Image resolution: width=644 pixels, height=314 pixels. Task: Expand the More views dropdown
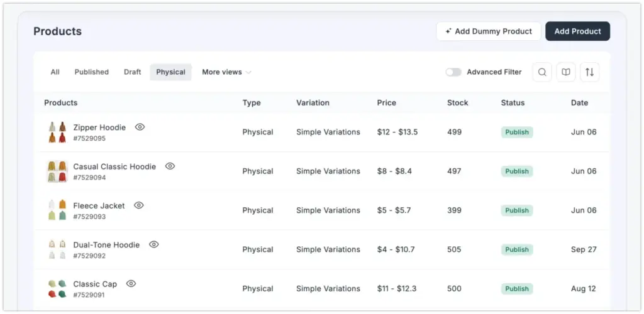point(226,72)
